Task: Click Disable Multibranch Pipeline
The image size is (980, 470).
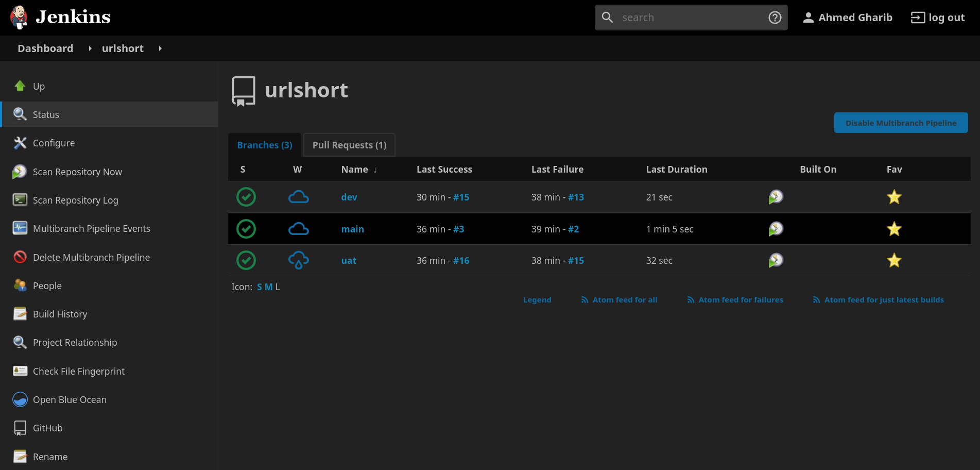Action: pos(900,123)
